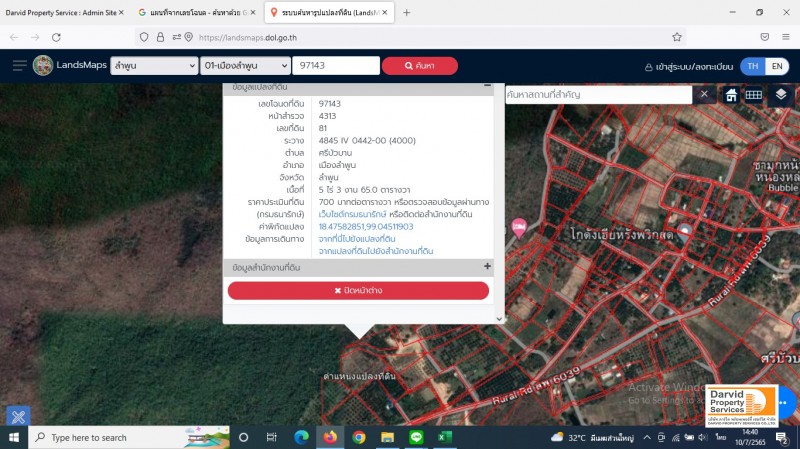Open a new browser tab

point(407,12)
